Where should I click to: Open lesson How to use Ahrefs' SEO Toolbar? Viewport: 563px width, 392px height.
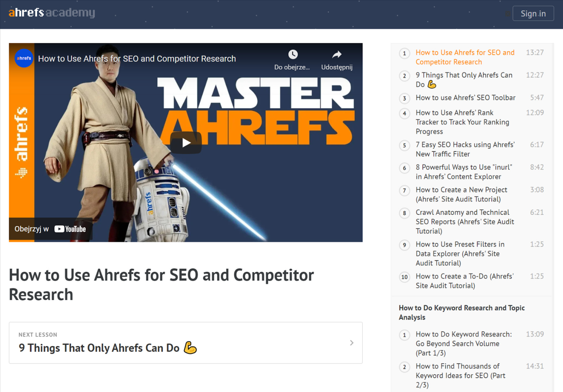466,97
